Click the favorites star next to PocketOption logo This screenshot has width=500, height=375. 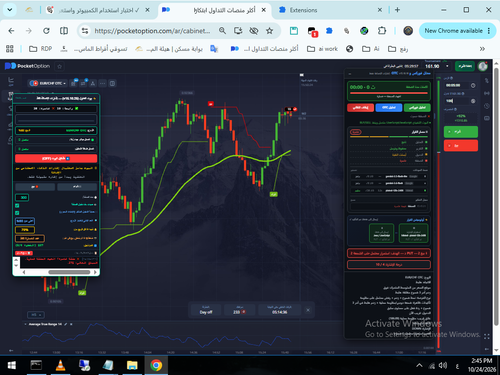pos(59,66)
